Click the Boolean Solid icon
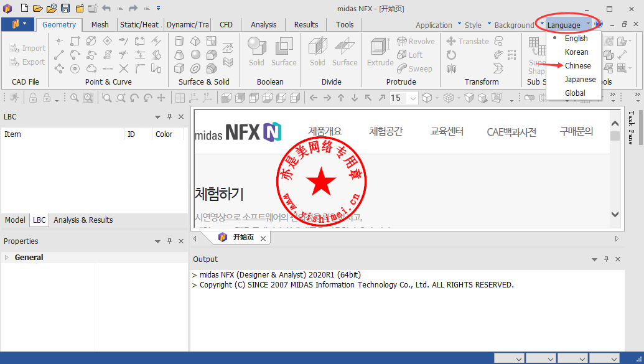644x364 pixels. [257, 52]
